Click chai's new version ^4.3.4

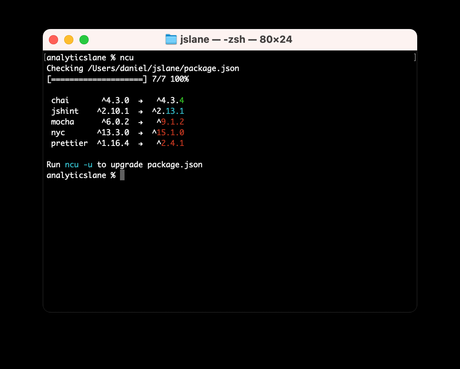(x=170, y=100)
